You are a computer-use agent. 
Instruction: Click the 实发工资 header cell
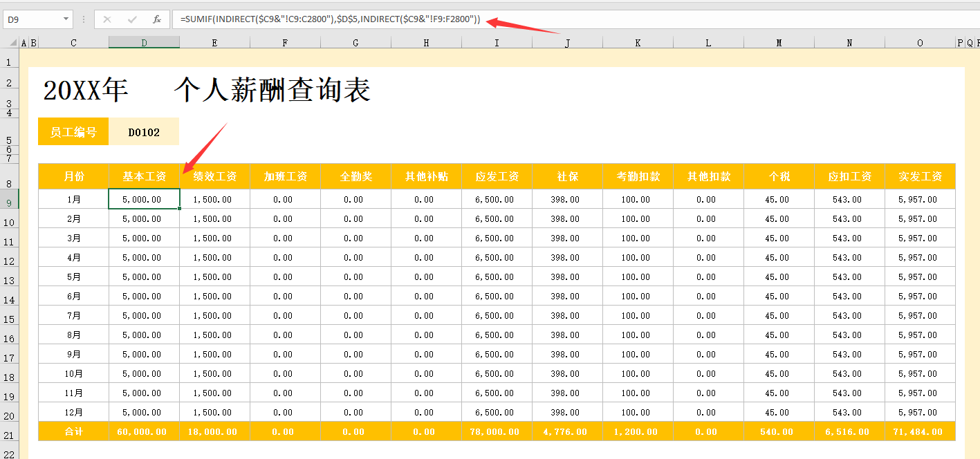(920, 176)
